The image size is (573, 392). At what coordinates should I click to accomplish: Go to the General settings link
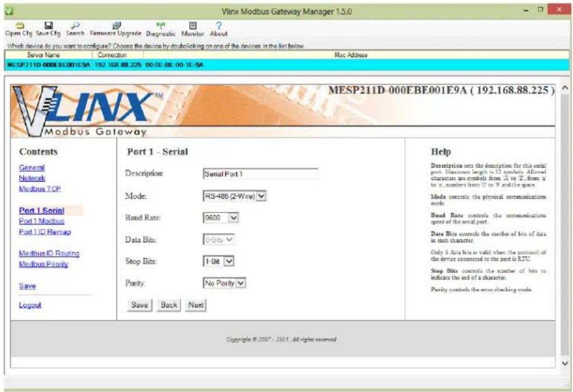click(32, 168)
